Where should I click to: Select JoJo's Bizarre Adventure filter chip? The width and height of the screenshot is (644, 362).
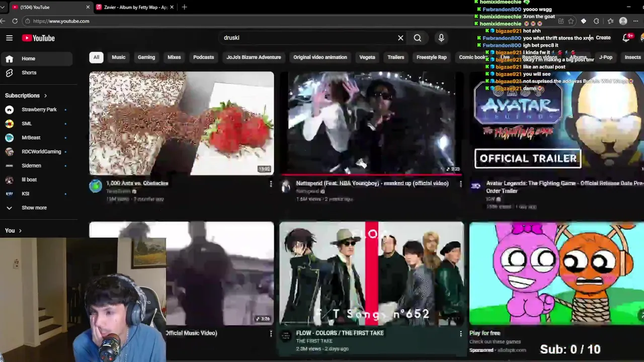click(x=254, y=57)
